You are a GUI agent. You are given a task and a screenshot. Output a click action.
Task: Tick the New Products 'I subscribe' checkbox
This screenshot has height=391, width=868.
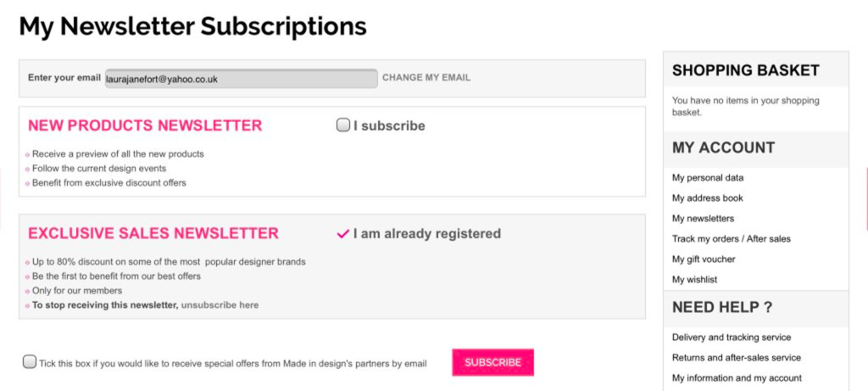343,126
